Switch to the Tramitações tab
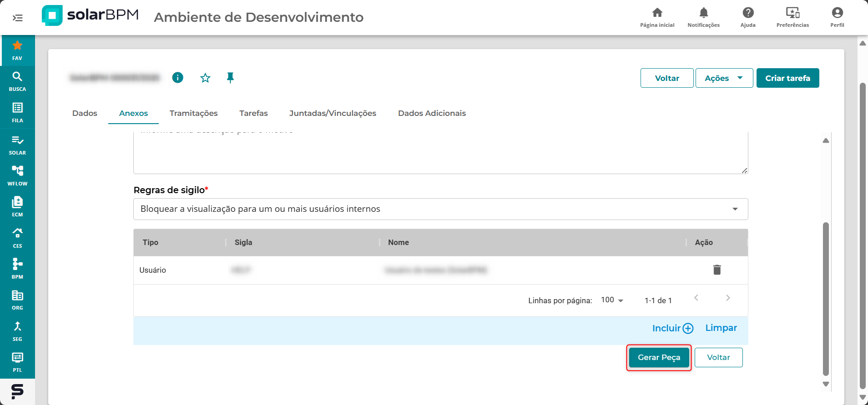This screenshot has width=868, height=405. [193, 113]
